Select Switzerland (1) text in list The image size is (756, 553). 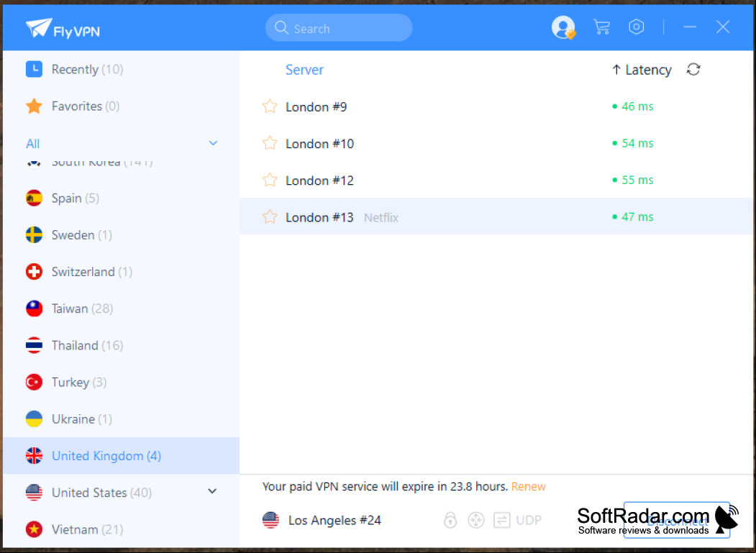[x=91, y=272]
